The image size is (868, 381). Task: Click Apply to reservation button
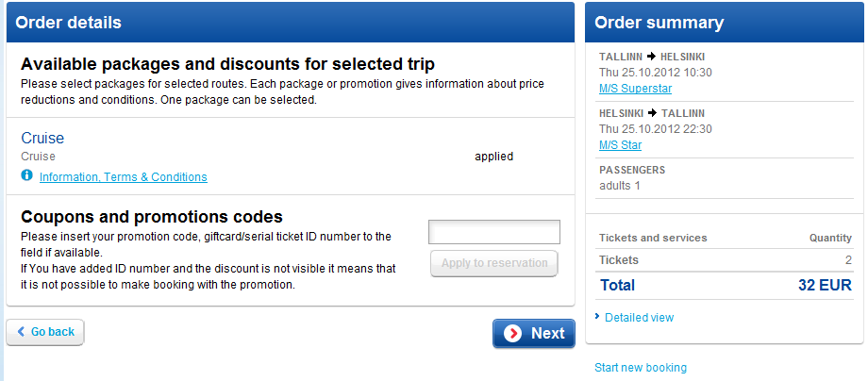494,263
